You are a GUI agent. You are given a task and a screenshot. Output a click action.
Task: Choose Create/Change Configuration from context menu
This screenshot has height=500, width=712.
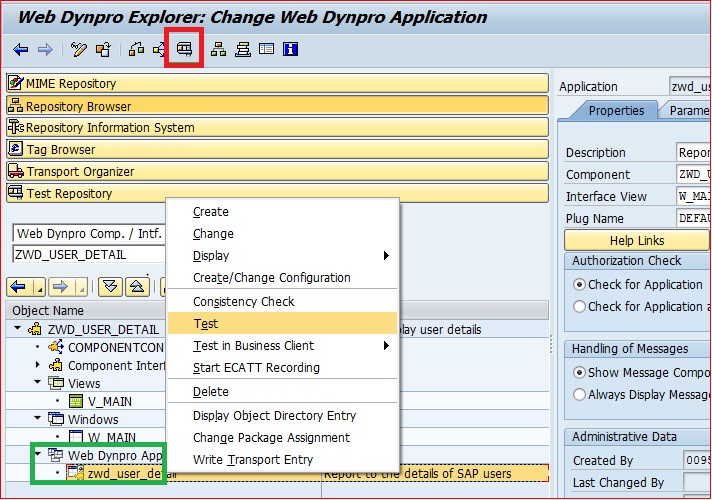tap(282, 277)
